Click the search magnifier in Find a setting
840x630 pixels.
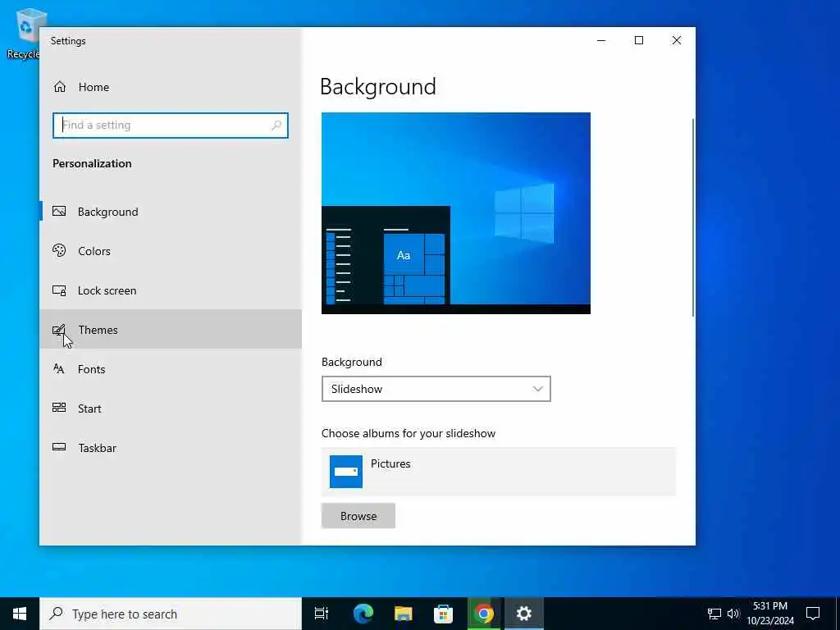(276, 126)
